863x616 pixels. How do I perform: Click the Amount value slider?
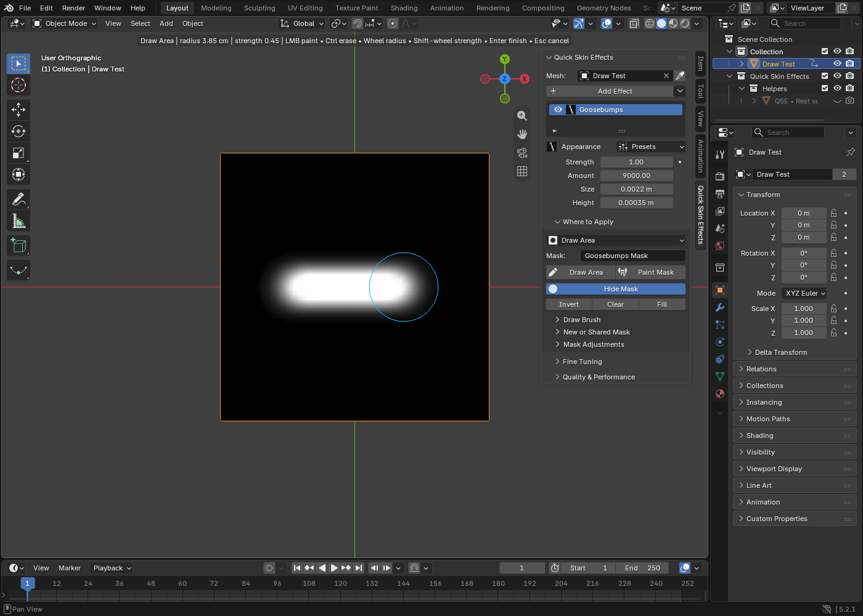(636, 176)
